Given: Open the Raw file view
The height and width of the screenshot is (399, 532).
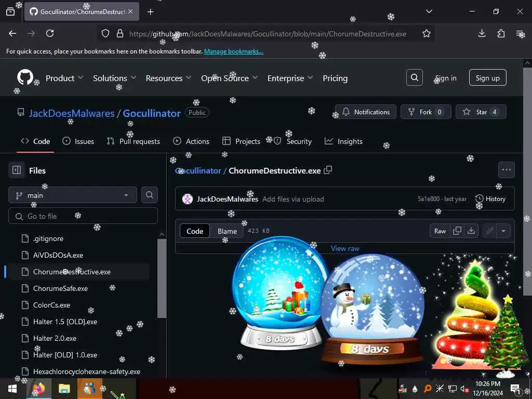Looking at the screenshot, I should [x=440, y=231].
